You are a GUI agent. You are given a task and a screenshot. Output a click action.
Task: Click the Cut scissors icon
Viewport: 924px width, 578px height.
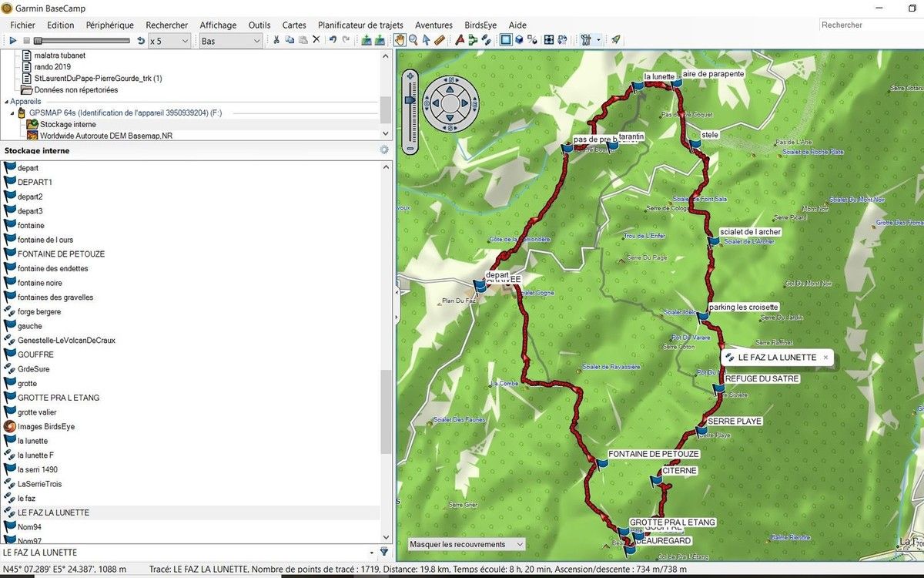pos(276,40)
